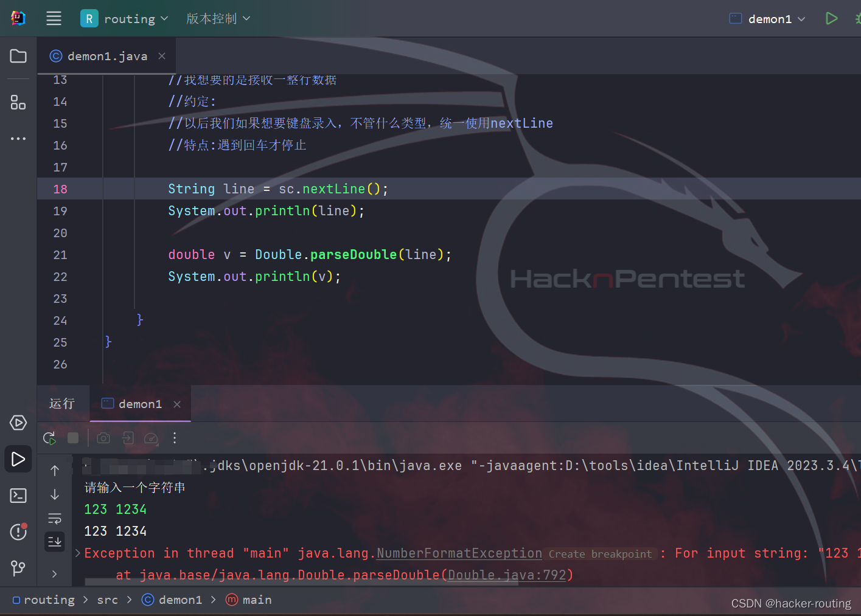Close the demon1.java editor tab

point(162,56)
